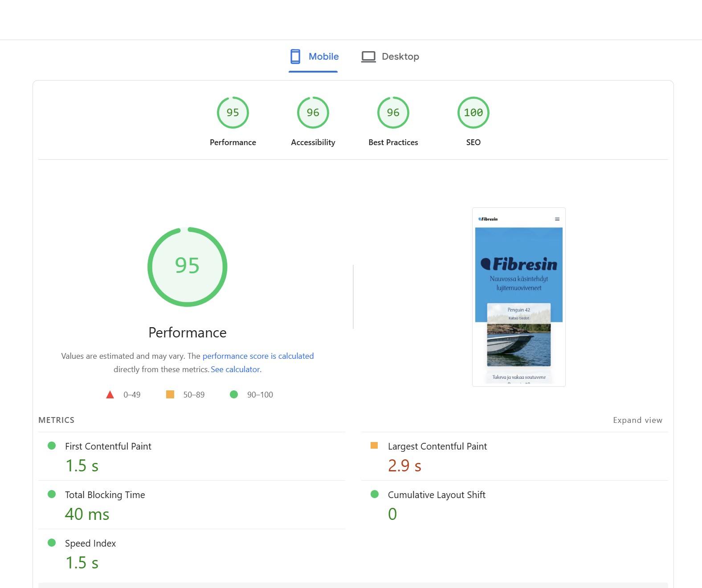Open the 'See calculator' link
The height and width of the screenshot is (588, 702).
pyautogui.click(x=236, y=369)
